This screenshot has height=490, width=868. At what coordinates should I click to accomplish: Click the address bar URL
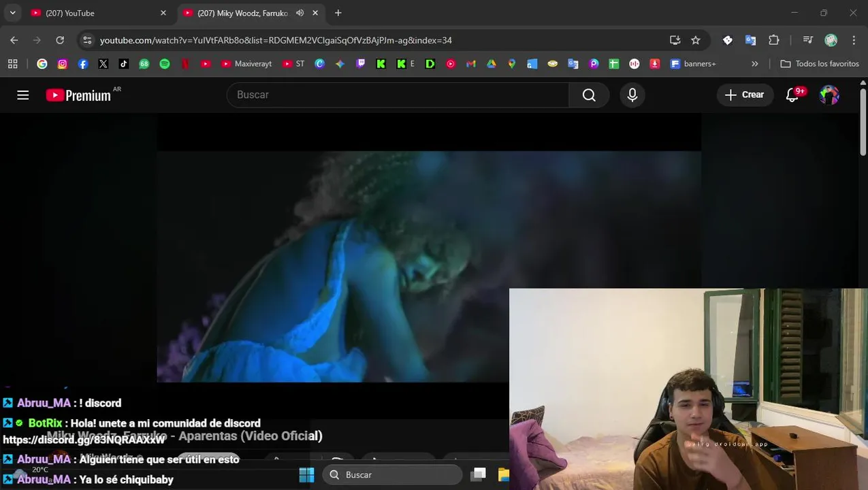(276, 40)
